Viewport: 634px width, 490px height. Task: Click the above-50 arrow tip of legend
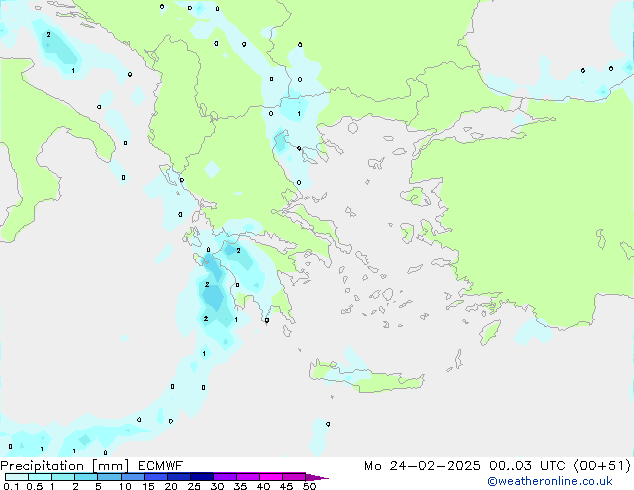click(x=317, y=477)
